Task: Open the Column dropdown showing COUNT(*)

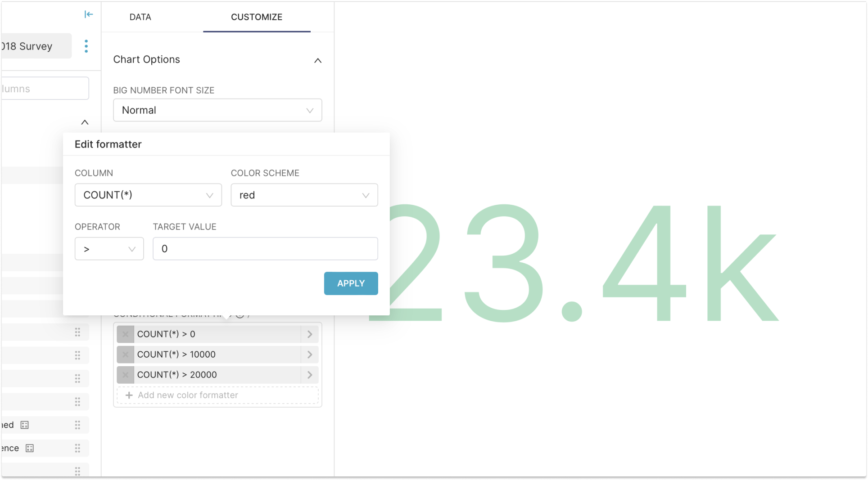Action: (148, 195)
